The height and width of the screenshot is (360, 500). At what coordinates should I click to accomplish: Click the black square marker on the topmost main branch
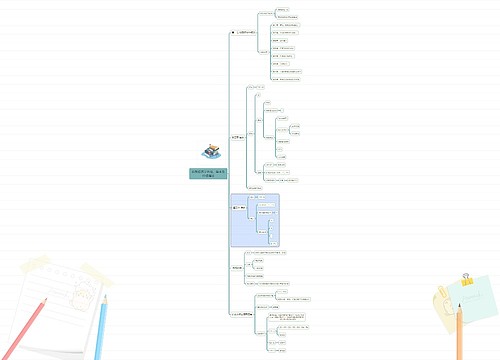(x=233, y=33)
